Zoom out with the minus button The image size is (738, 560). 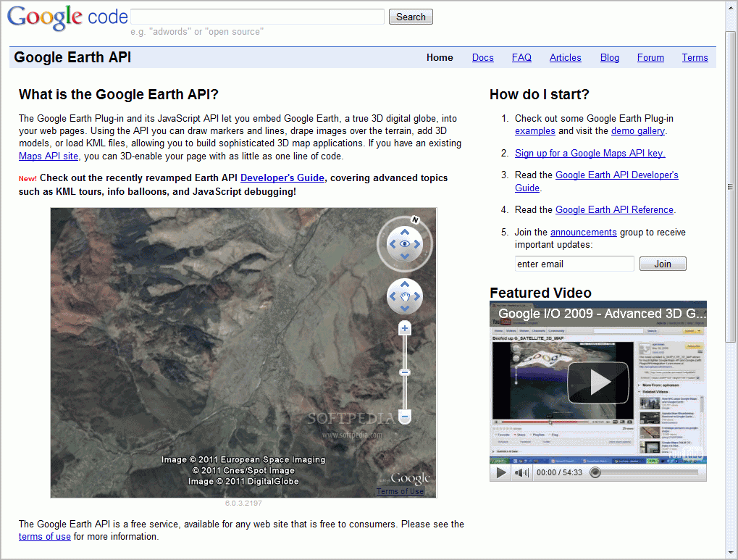click(405, 417)
